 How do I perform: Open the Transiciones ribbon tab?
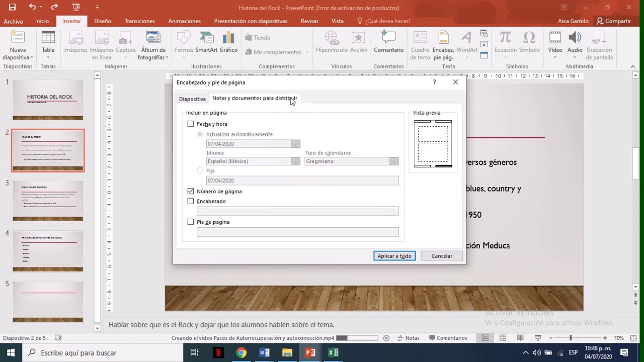pos(140,21)
